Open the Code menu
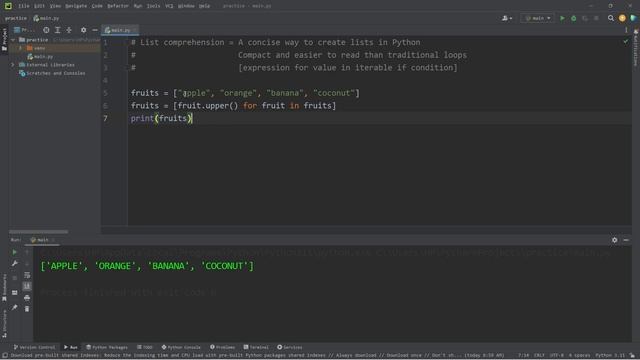 97,6
